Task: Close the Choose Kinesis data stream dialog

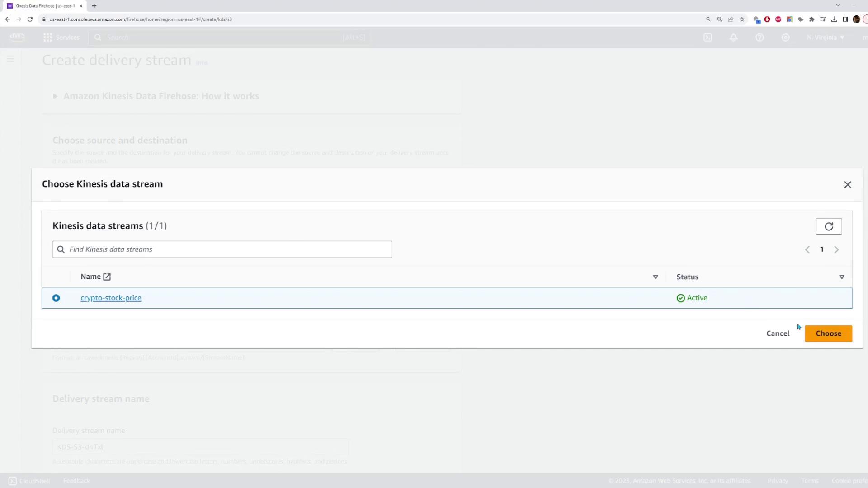Action: pyautogui.click(x=848, y=184)
